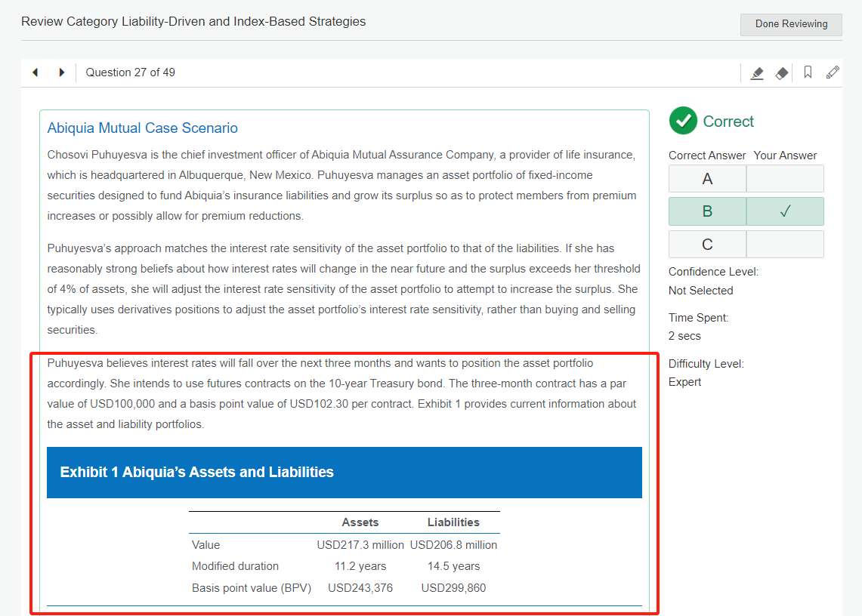862x616 pixels.
Task: Click the Exhibit 1 blue header bar
Action: 344,473
